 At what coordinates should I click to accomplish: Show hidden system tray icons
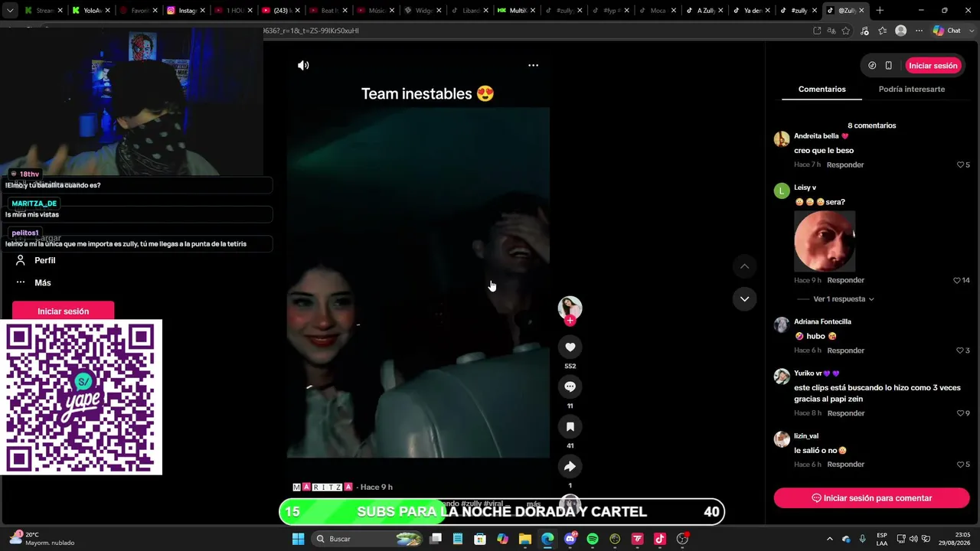coord(829,540)
